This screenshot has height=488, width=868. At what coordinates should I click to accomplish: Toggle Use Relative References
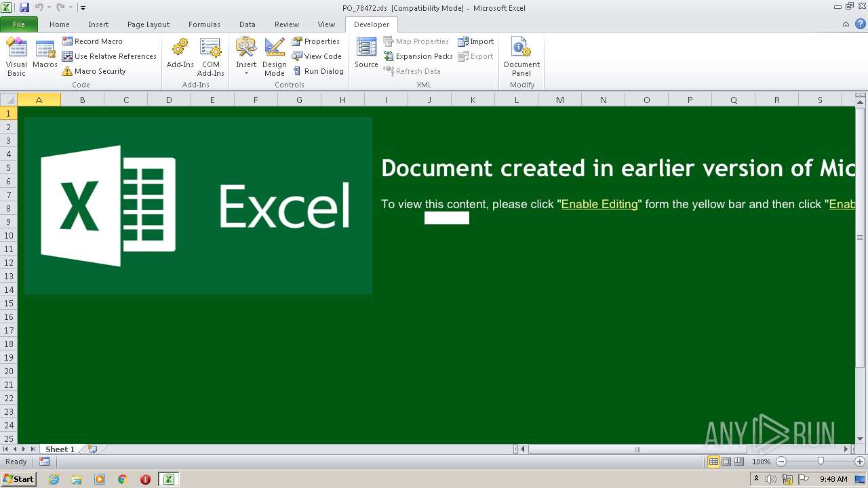pos(109,56)
